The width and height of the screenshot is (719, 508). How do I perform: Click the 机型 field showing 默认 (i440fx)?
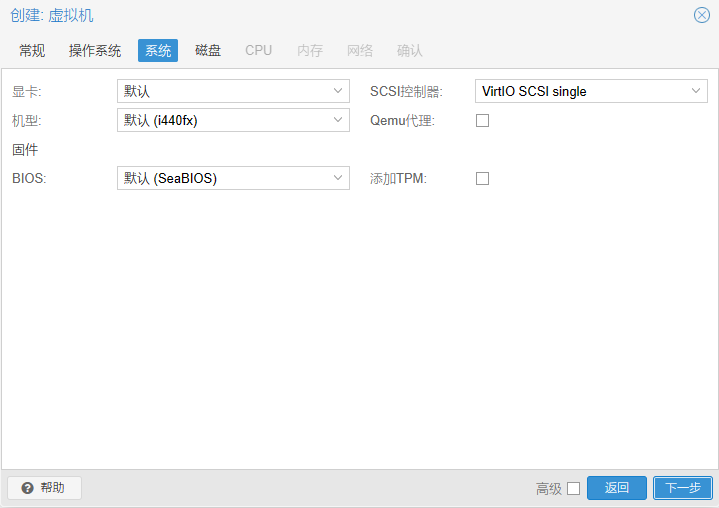[x=233, y=120]
